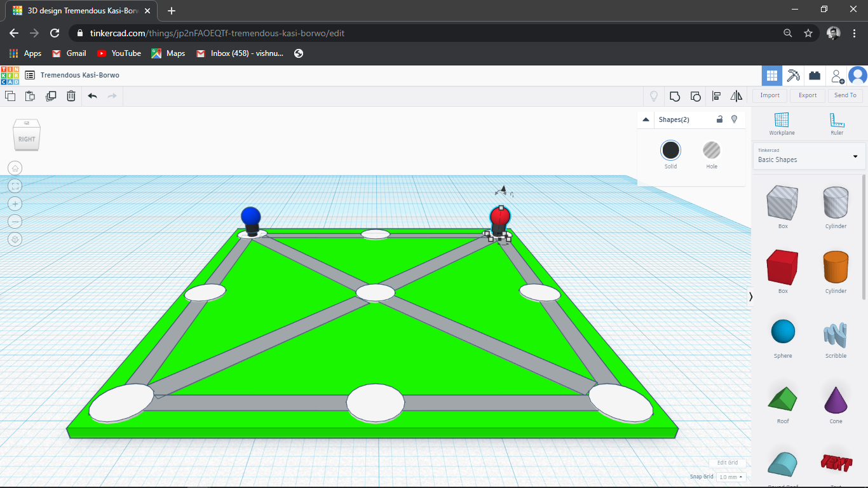
Task: Select the blue sphere piece on the board
Action: (251, 217)
